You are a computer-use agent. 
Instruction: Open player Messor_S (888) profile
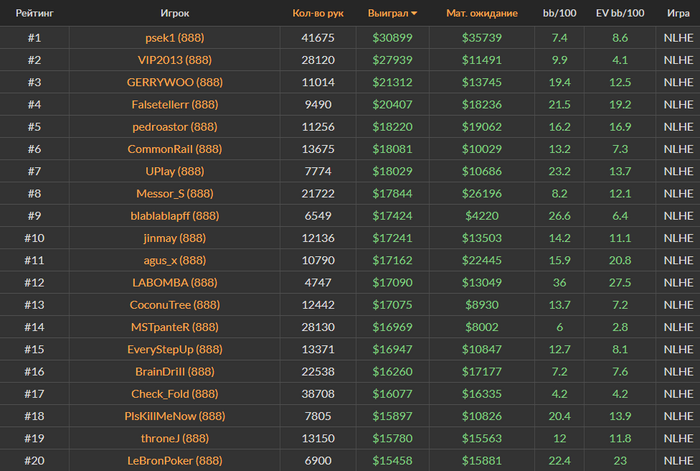pos(175,194)
